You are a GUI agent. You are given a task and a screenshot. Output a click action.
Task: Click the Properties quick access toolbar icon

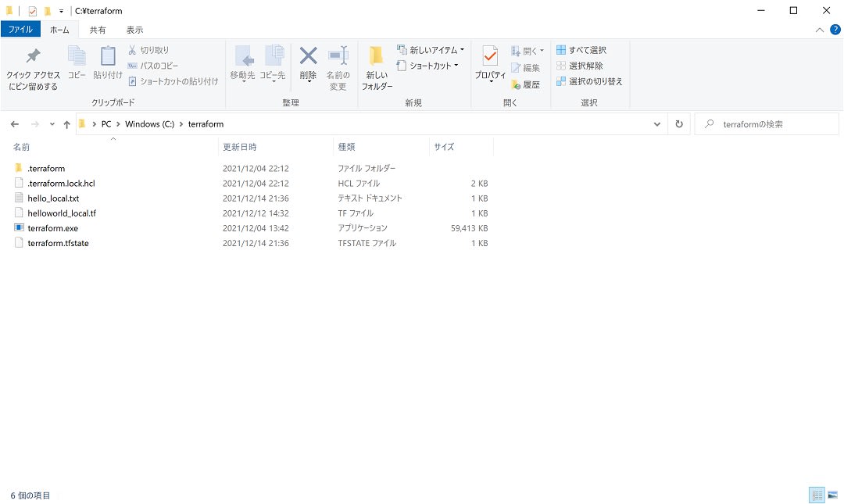(32, 11)
